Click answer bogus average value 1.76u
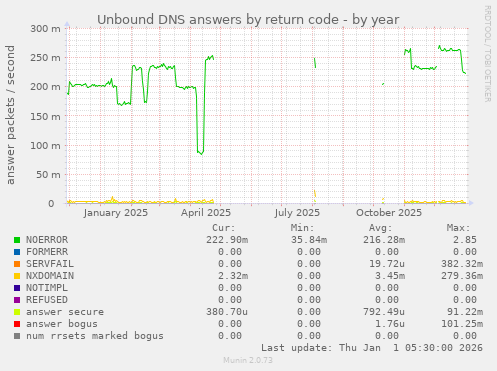Image resolution: width=497 pixels, height=371 pixels. pos(390,324)
